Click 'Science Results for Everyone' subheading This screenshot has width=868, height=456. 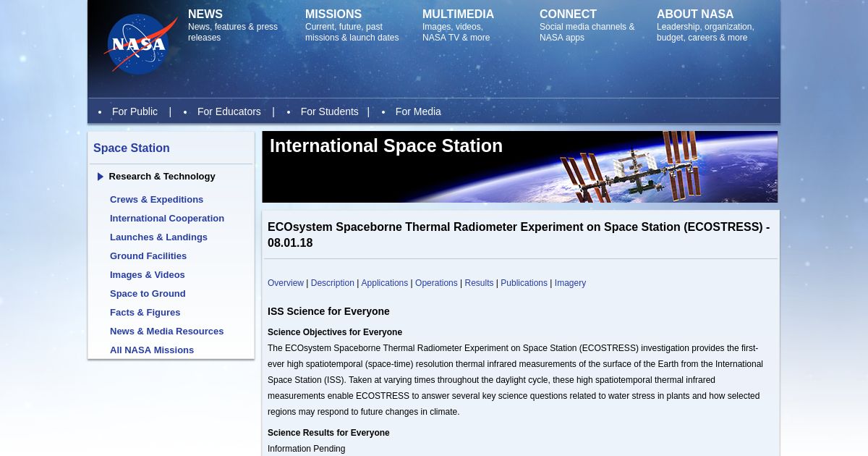point(328,433)
